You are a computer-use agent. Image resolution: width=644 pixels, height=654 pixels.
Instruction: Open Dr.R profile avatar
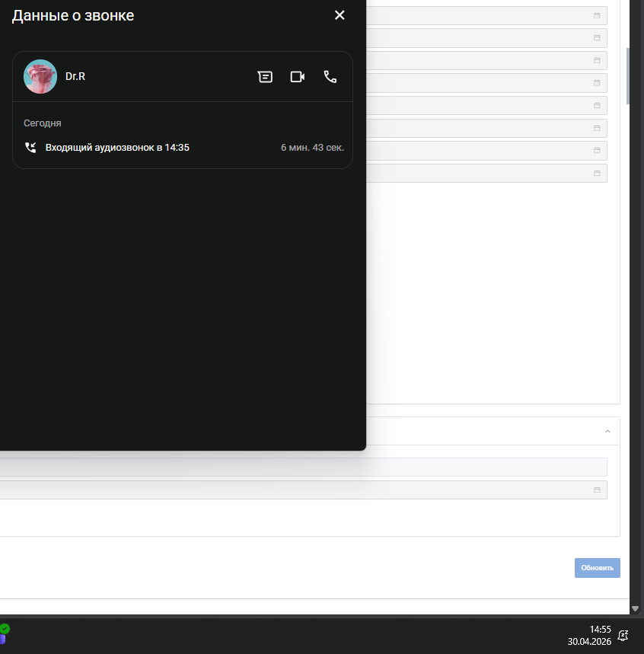click(x=40, y=77)
